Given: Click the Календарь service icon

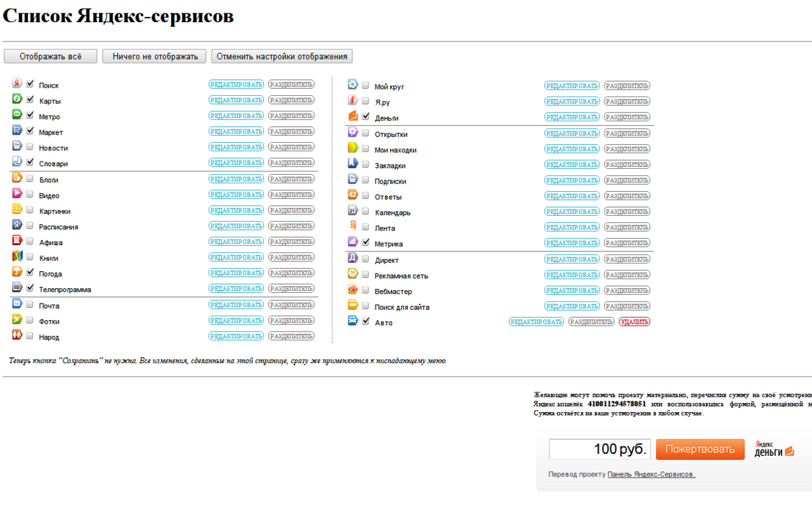Looking at the screenshot, I should coord(353,210).
